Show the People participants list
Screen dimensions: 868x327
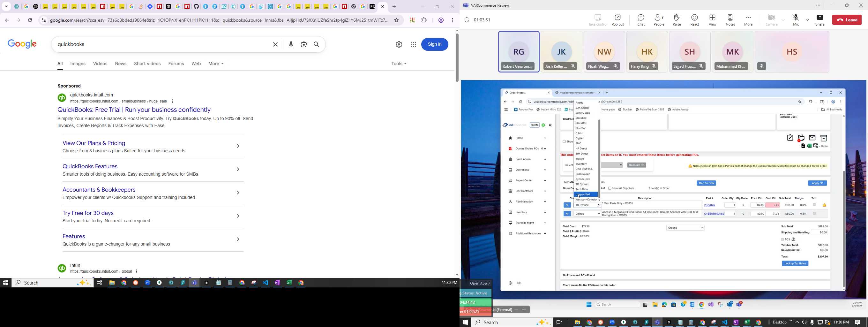click(x=659, y=20)
